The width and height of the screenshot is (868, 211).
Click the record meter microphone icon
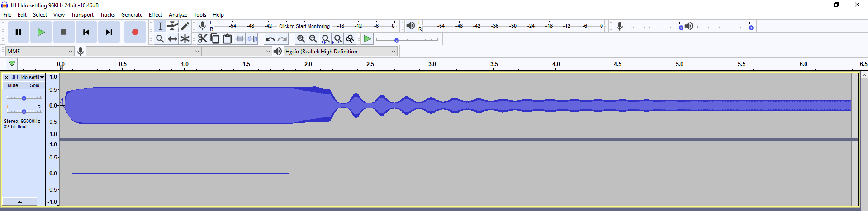coord(203,26)
